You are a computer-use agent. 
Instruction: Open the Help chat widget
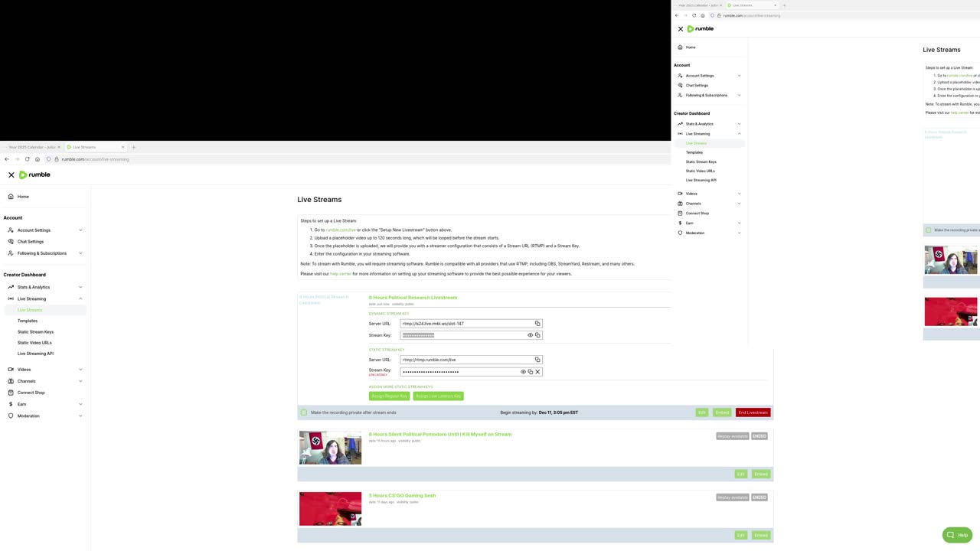957,535
